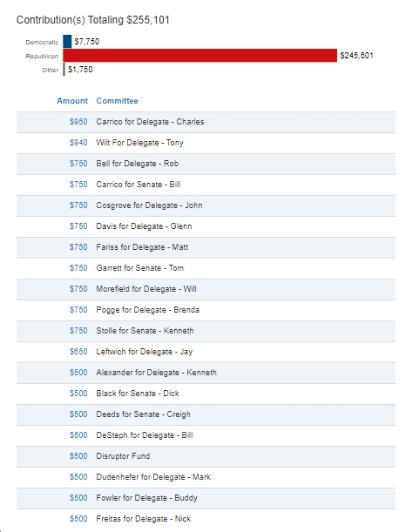This screenshot has width=406, height=532.
Task: Select the Disruptor Fund row
Action: point(206,456)
